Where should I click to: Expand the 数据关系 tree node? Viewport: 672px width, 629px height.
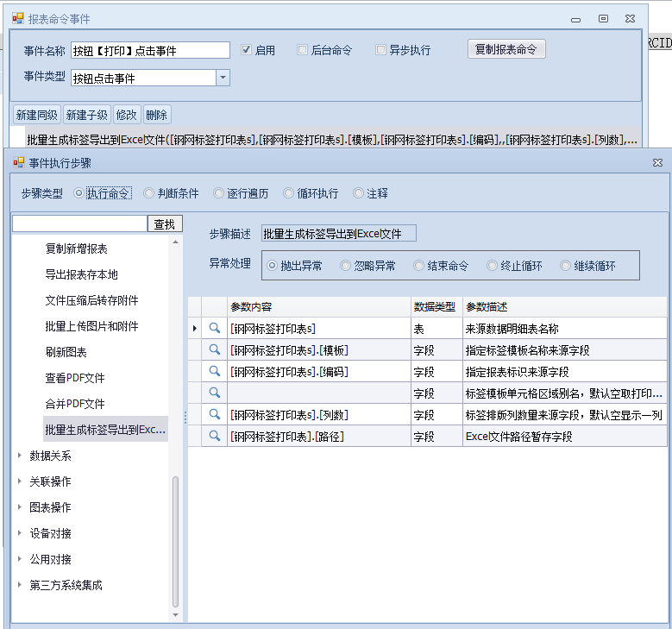coord(21,456)
